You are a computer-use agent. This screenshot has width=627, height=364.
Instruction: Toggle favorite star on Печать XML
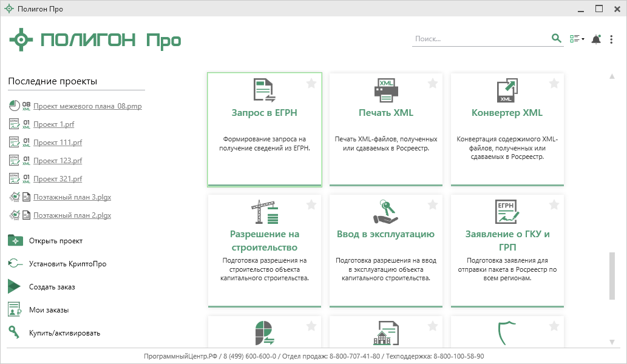[x=433, y=84]
